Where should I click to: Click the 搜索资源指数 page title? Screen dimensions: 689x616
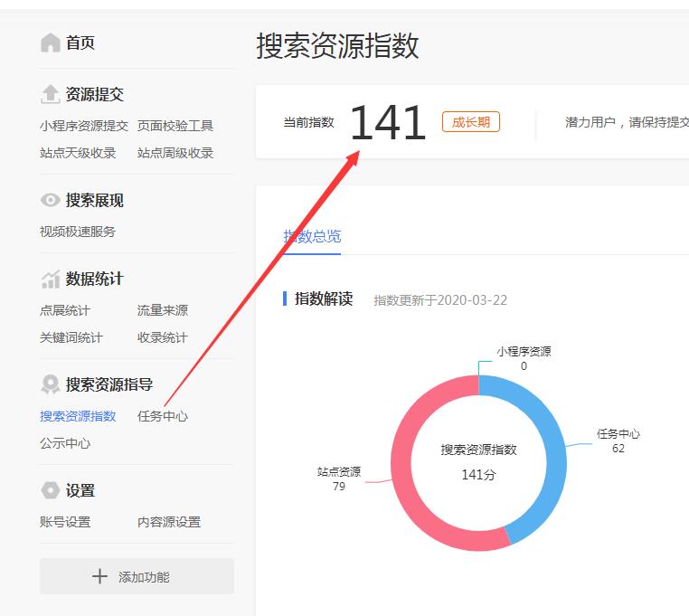pos(337,45)
